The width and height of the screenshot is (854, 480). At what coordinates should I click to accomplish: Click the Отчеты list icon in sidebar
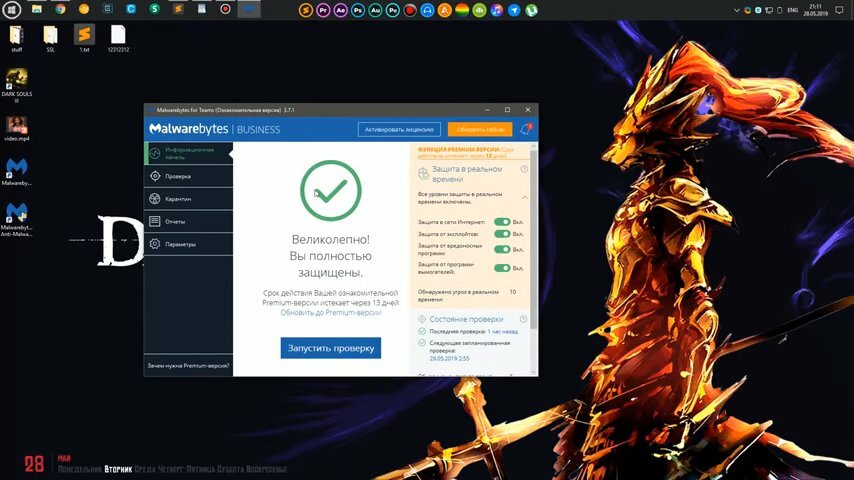coord(155,221)
